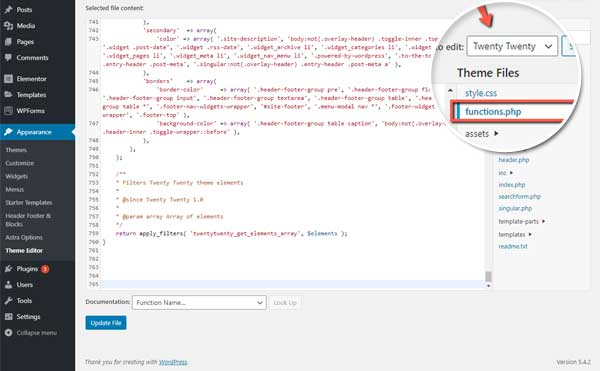Click the Posts pin icon

pyautogui.click(x=8, y=10)
